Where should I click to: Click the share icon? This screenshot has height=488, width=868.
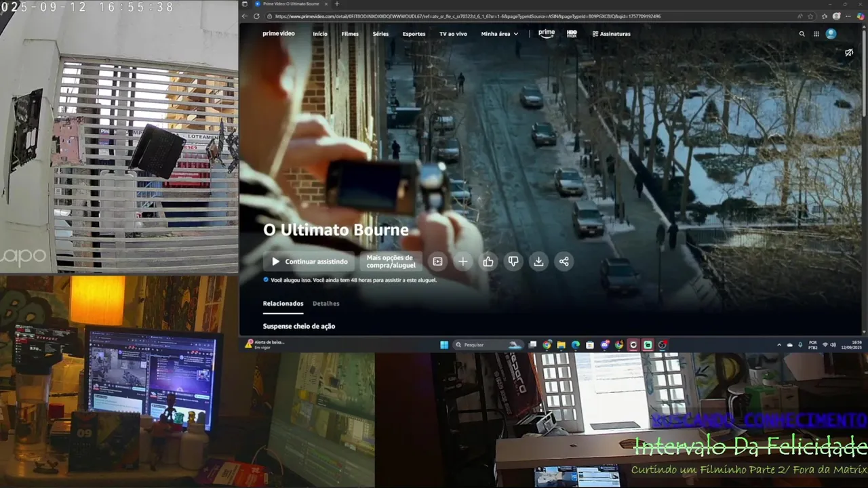coord(564,262)
